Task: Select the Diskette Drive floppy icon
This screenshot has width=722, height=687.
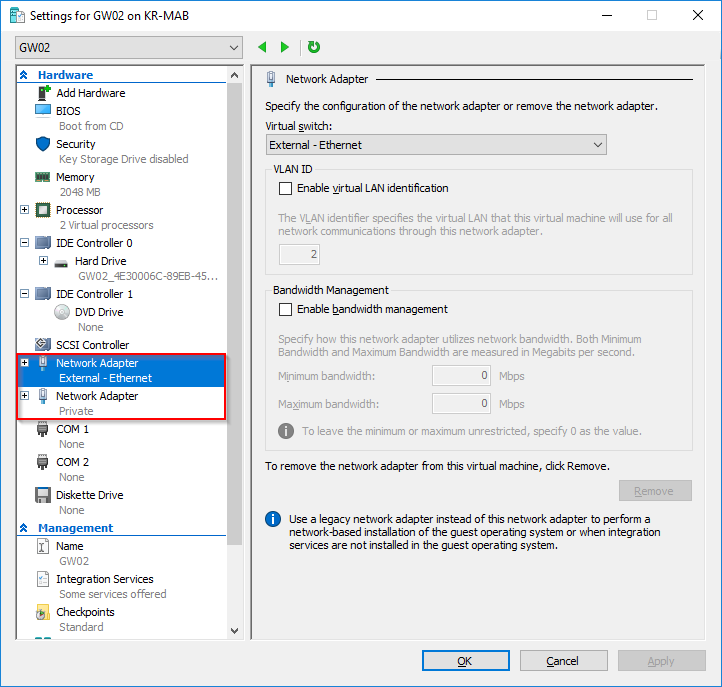Action: pos(43,495)
